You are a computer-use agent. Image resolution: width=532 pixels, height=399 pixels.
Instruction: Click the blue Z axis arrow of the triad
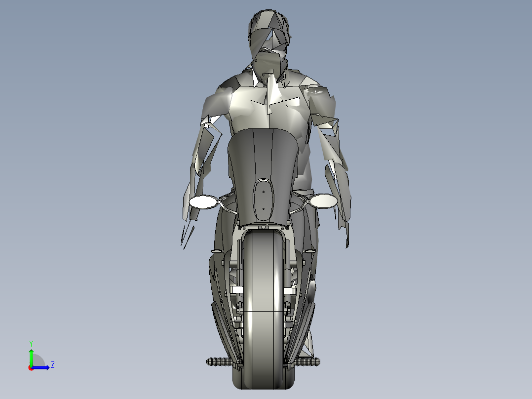point(40,367)
